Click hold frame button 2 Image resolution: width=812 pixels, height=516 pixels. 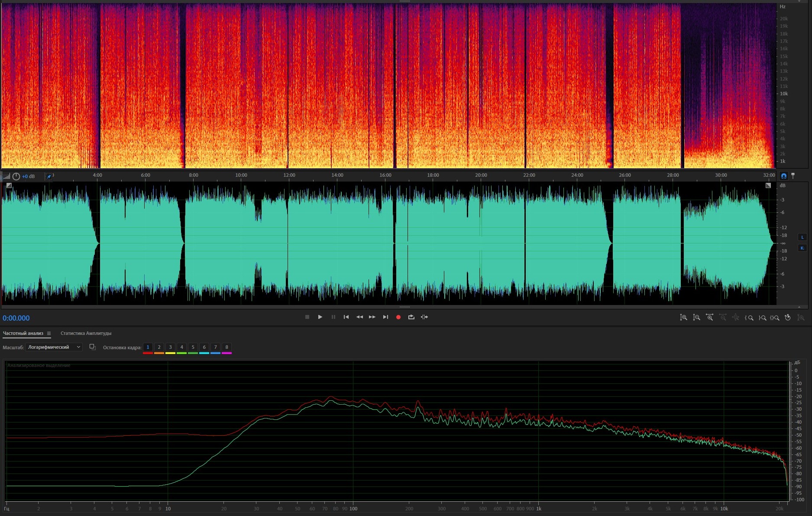(159, 347)
